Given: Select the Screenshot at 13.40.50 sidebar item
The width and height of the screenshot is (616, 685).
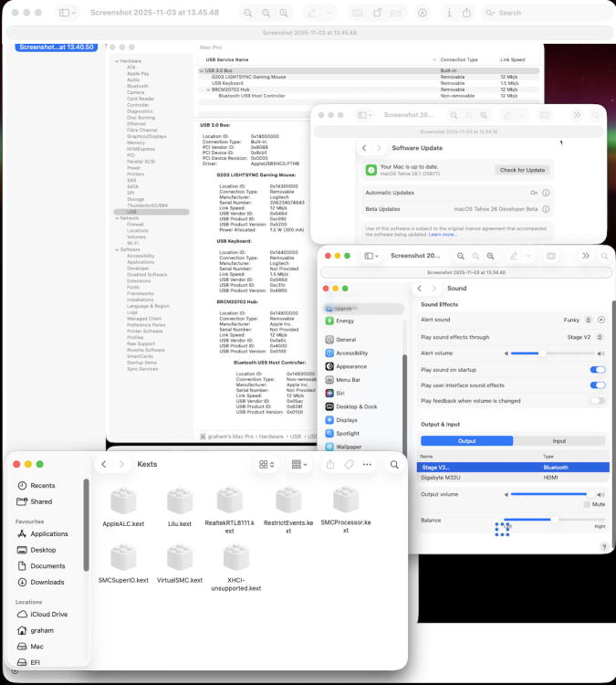Looking at the screenshot, I should pos(57,47).
